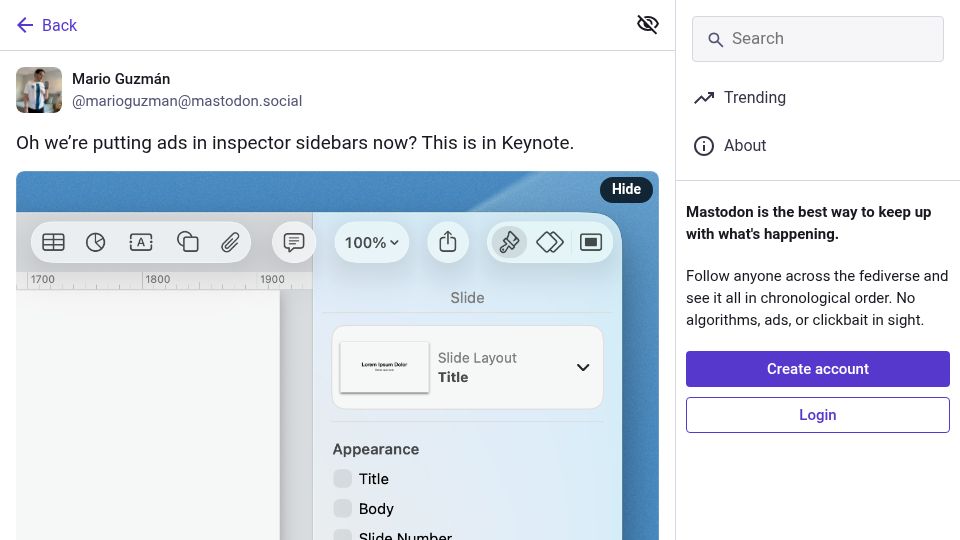Select the Format paintbrush inspector icon
Viewport: 960px width, 540px height.
(509, 242)
